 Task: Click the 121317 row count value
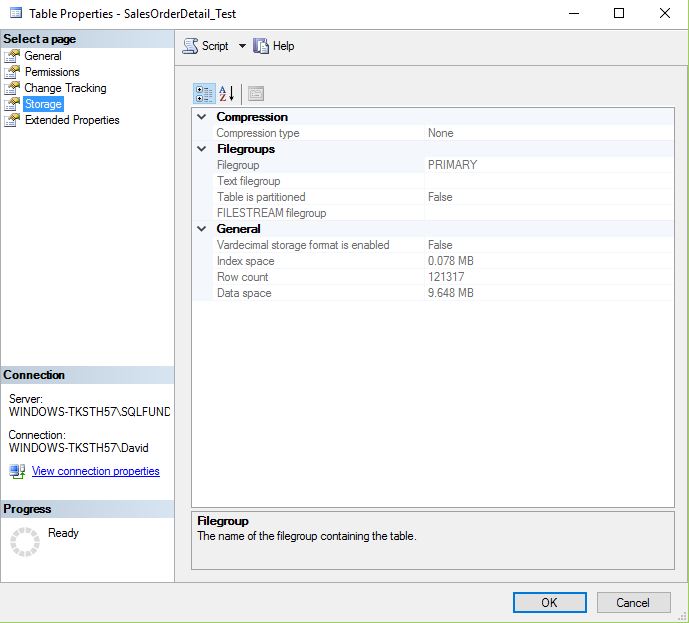coord(446,277)
